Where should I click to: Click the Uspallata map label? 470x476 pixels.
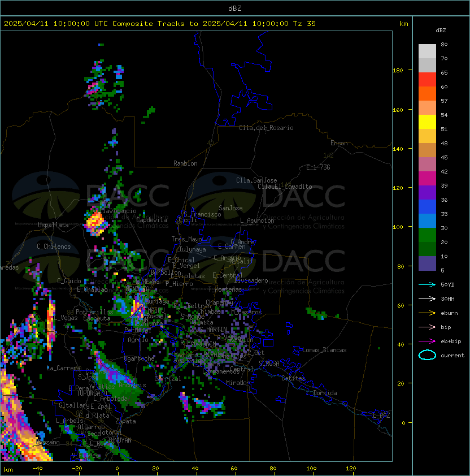point(53,225)
